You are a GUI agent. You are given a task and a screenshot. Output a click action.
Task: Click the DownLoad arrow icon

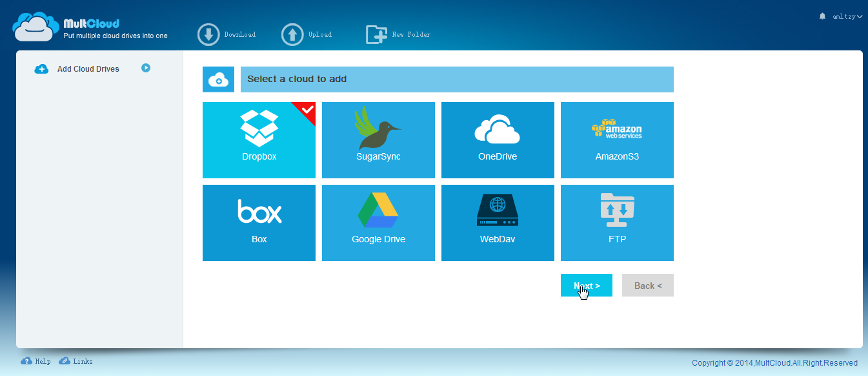point(208,34)
